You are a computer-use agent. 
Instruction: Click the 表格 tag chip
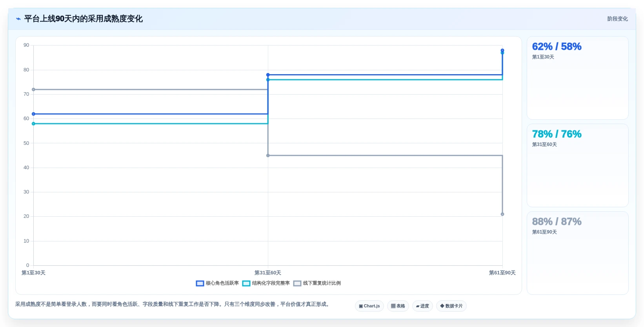pos(398,306)
